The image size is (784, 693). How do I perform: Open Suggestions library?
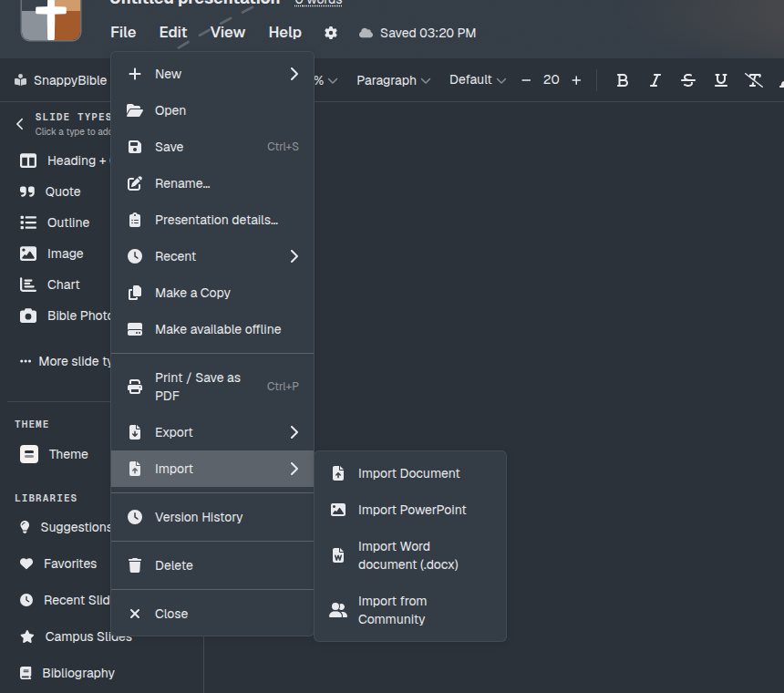pyautogui.click(x=65, y=527)
